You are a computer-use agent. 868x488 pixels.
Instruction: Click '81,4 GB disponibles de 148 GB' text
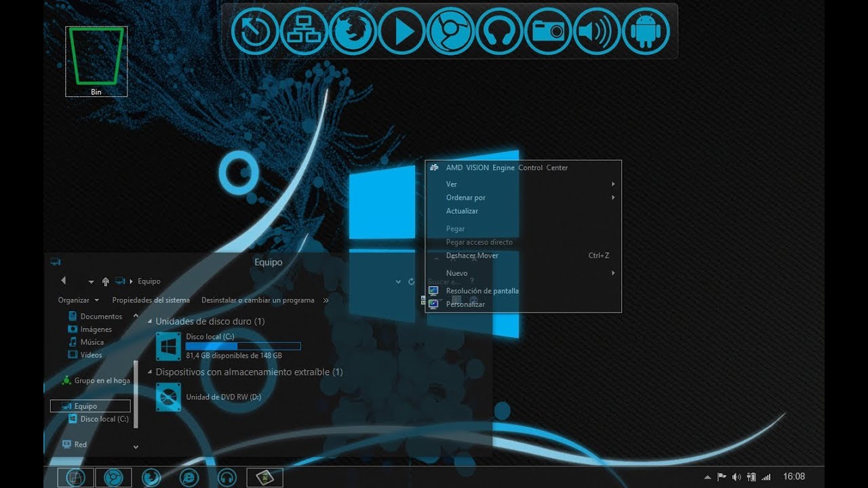234,355
